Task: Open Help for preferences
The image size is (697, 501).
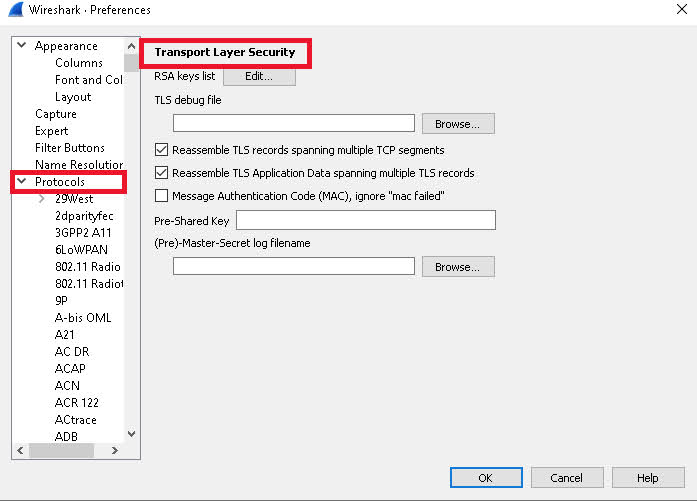Action: pyautogui.click(x=648, y=477)
